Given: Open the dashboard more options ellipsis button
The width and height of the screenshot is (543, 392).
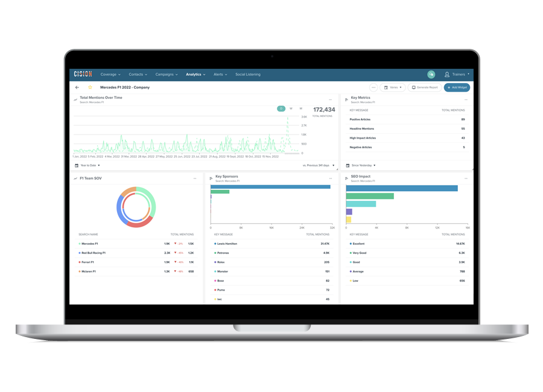Looking at the screenshot, I should coord(373,87).
